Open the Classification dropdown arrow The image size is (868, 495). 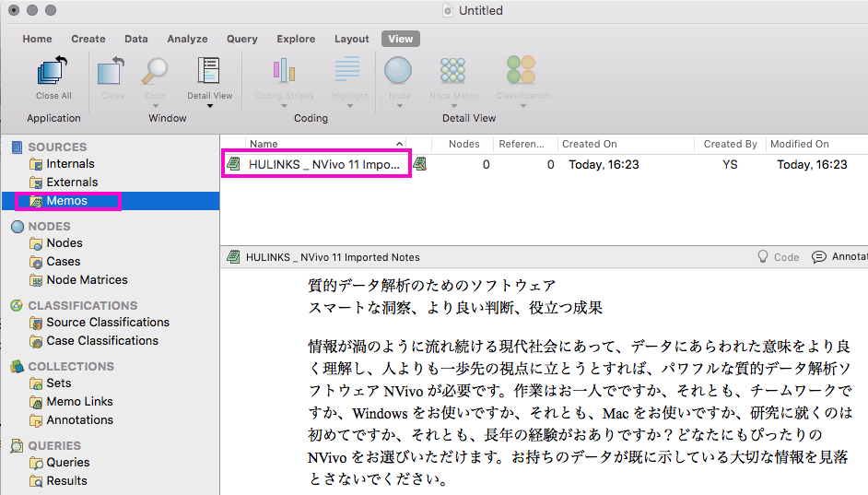point(523,106)
